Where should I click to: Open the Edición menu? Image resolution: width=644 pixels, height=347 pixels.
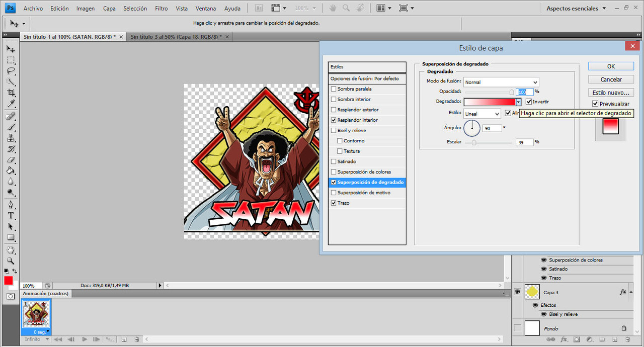click(x=59, y=9)
